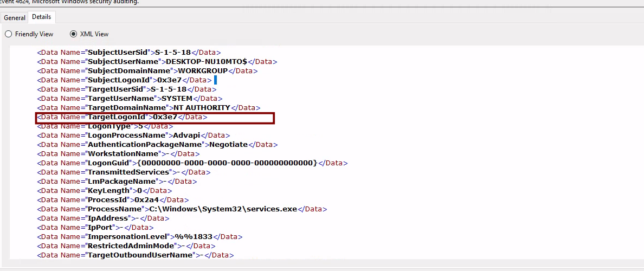This screenshot has height=271, width=644.
Task: Click the LogonProcessName Advapi line
Action: (x=133, y=135)
